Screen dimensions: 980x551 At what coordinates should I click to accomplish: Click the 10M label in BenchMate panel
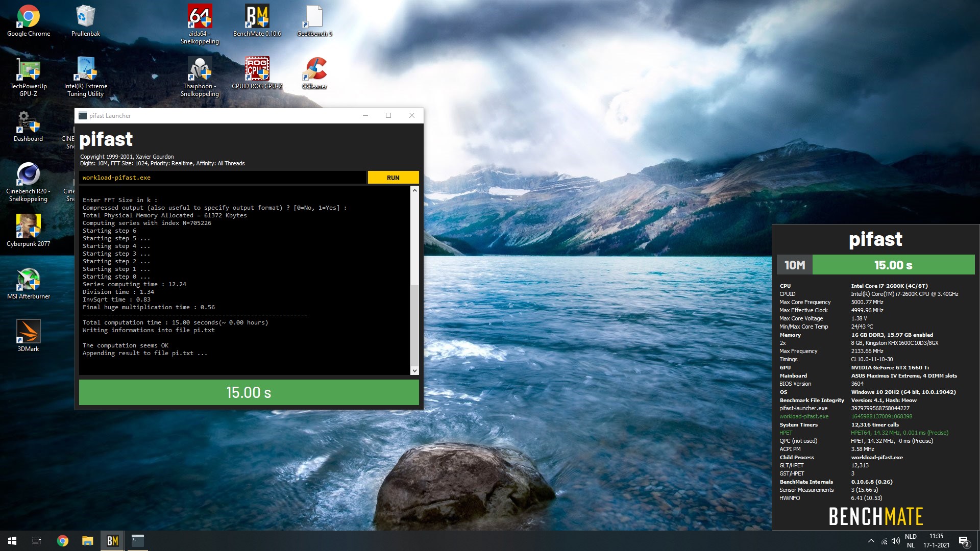[x=795, y=265]
